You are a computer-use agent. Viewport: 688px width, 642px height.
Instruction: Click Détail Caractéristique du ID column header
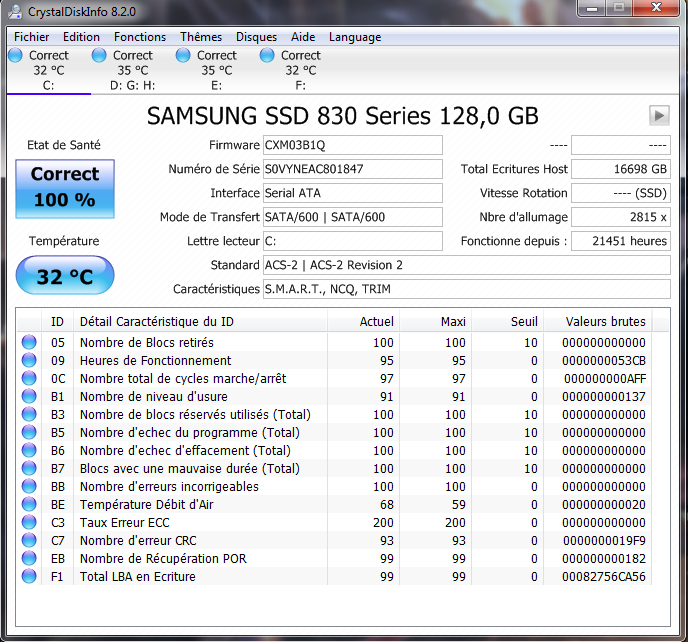(200, 322)
